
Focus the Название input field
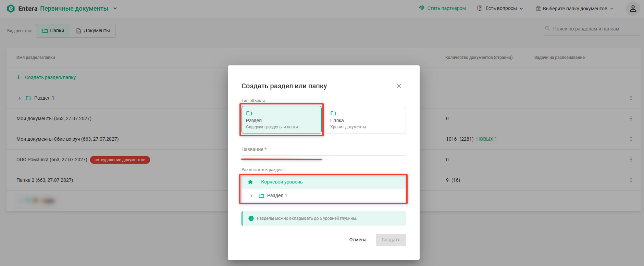point(324,150)
